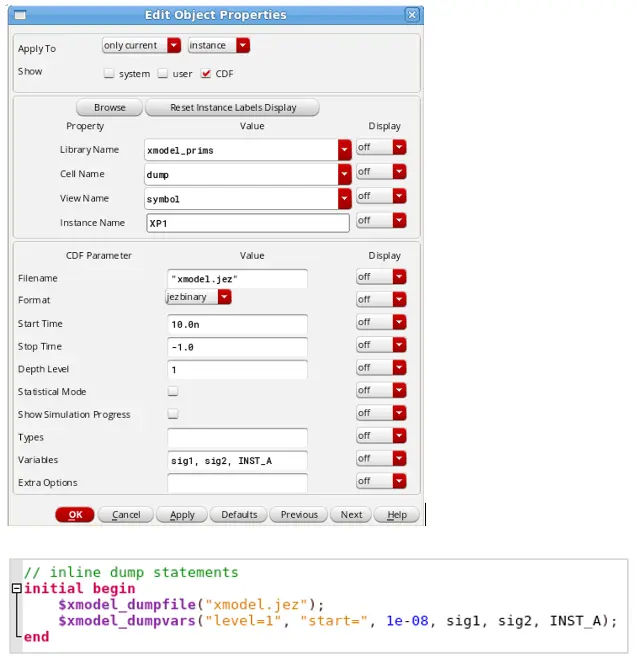
Task: Collapse the 'initial begin' code block
Action: coord(16,588)
